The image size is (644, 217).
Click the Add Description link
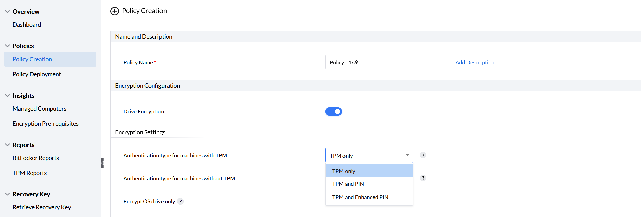(x=474, y=62)
